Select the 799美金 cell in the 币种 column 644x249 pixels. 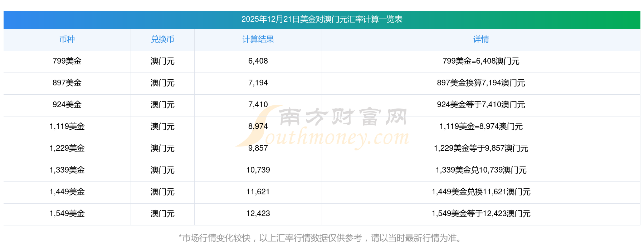pos(67,61)
